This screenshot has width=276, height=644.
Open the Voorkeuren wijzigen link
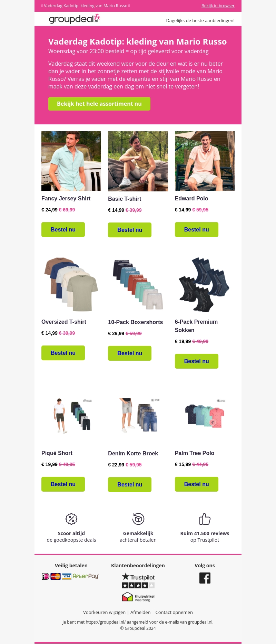point(104,612)
